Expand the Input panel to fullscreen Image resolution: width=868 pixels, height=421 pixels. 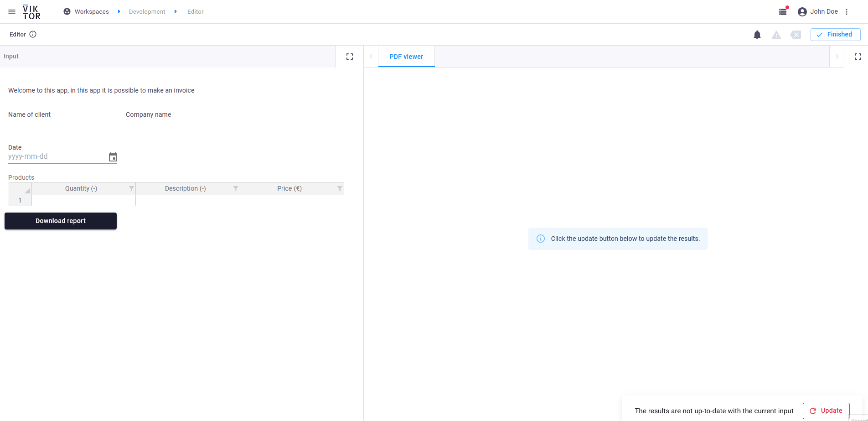tap(350, 57)
